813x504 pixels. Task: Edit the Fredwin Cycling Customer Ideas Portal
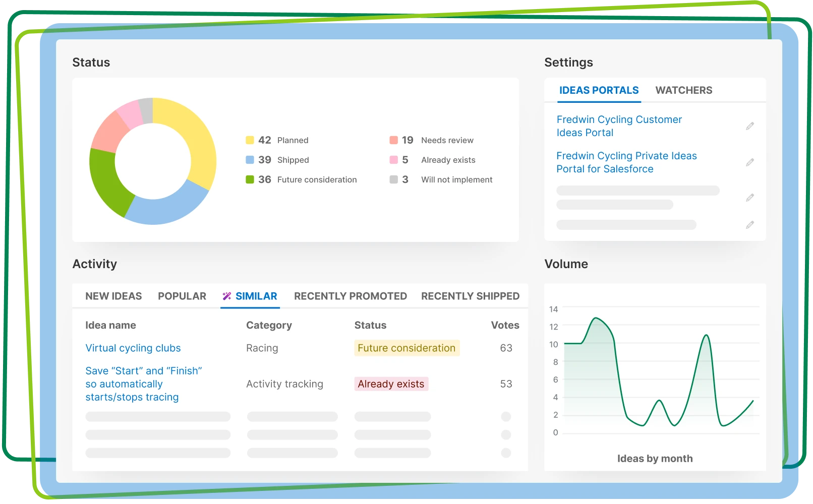point(750,126)
